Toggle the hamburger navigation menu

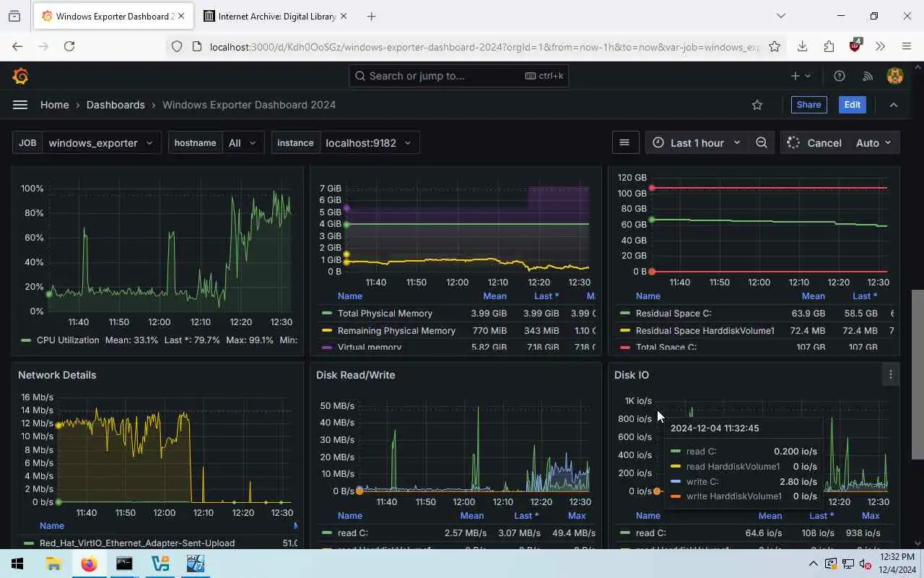coord(20,105)
